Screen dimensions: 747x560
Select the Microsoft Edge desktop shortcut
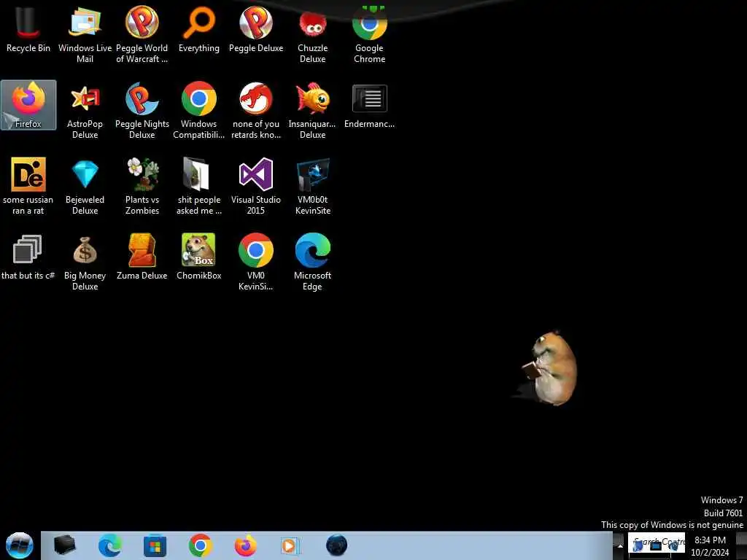(x=312, y=262)
